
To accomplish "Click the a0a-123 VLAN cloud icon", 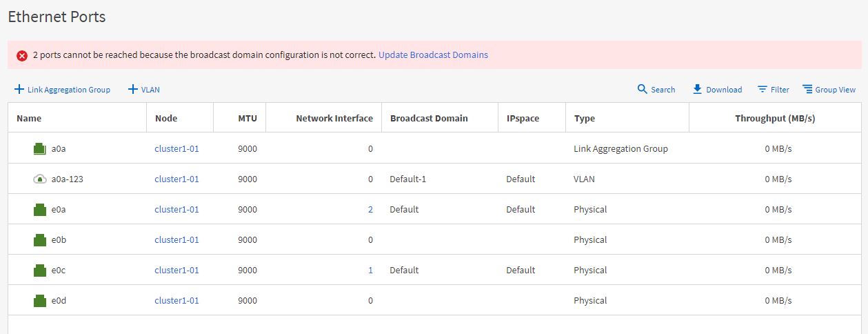I will pyautogui.click(x=40, y=179).
